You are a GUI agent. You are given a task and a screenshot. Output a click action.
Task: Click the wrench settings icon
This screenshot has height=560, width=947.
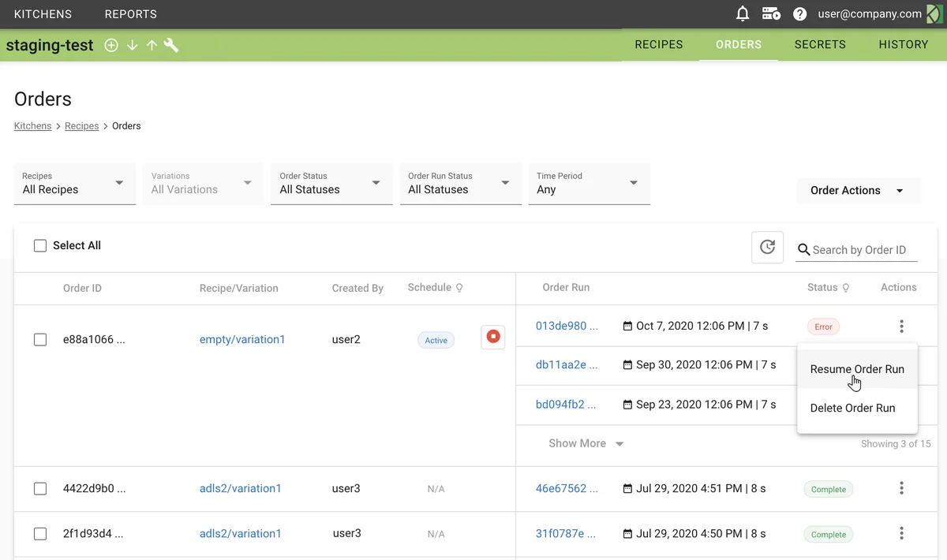(171, 46)
